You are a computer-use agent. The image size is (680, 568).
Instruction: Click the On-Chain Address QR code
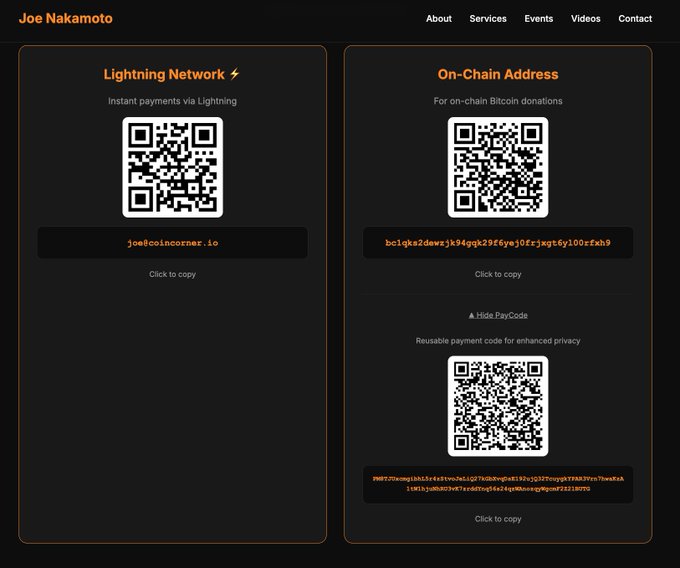coord(498,167)
